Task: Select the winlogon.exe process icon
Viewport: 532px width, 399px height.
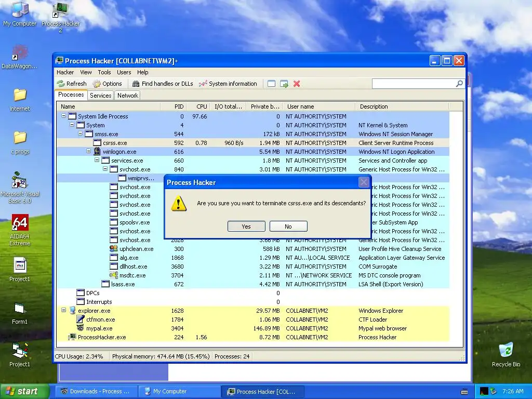Action: click(x=97, y=151)
